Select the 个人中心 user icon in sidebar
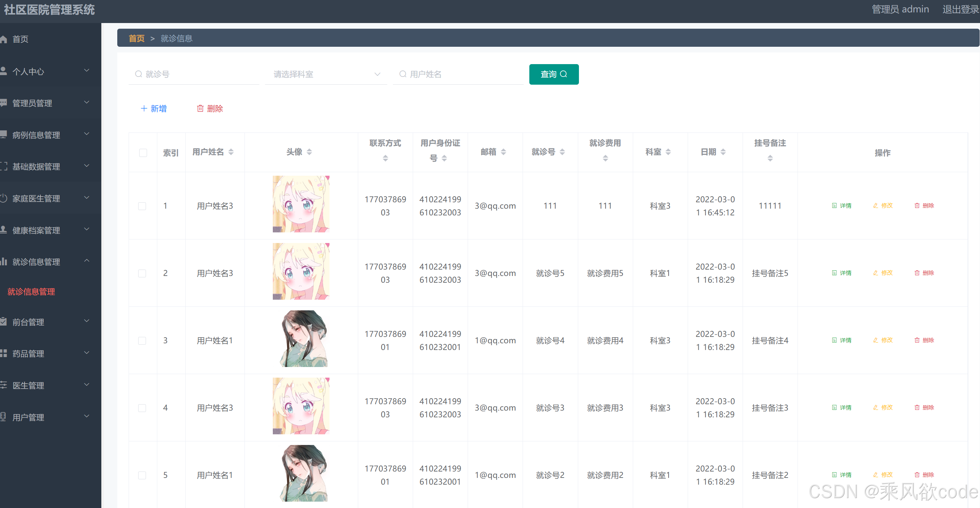 coord(4,70)
